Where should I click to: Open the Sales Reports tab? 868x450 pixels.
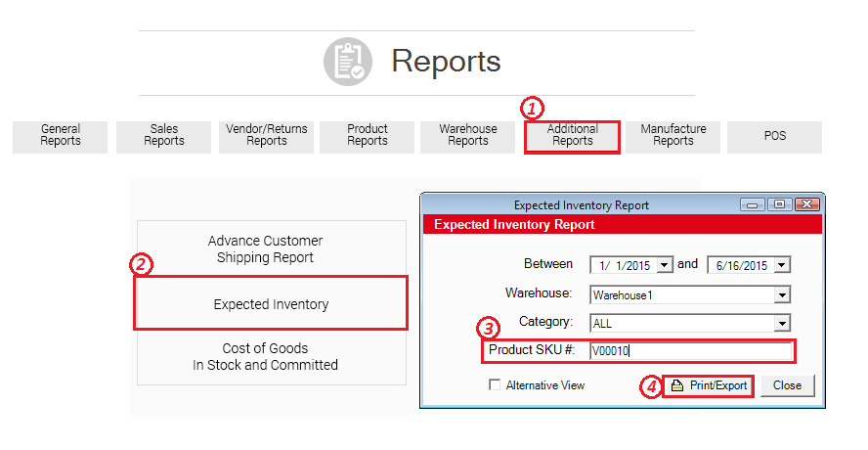164,136
